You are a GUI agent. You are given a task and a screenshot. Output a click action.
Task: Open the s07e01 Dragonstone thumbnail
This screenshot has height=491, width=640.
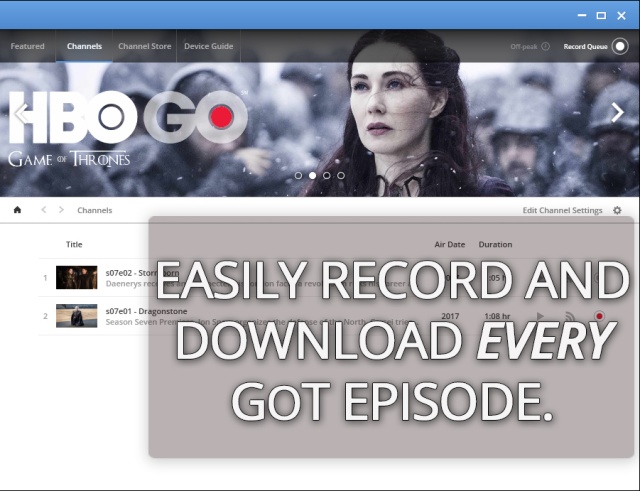[77, 316]
